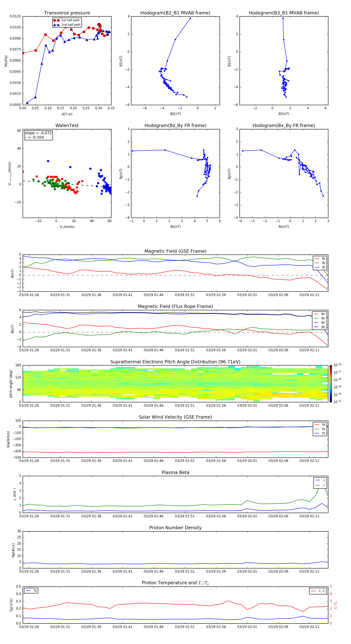Viewport: 351px width, 644px height.
Task: Click the 'Tp(10^6K)' axis label
Action: click(x=11, y=605)
